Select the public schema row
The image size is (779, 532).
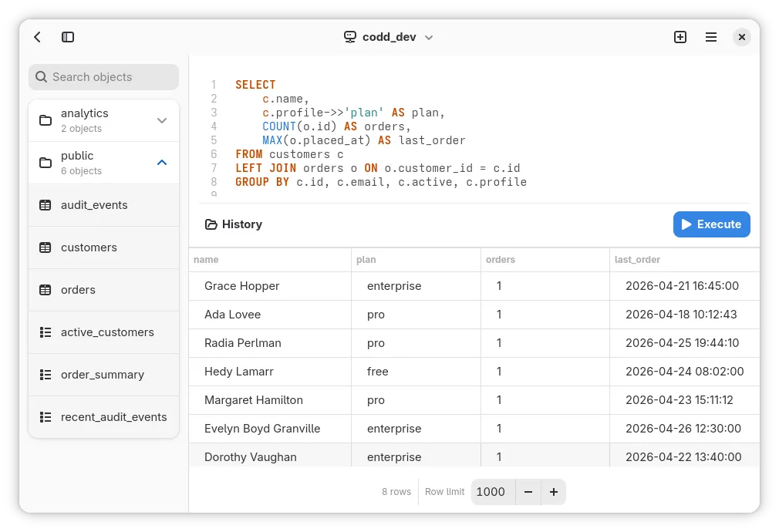104,163
